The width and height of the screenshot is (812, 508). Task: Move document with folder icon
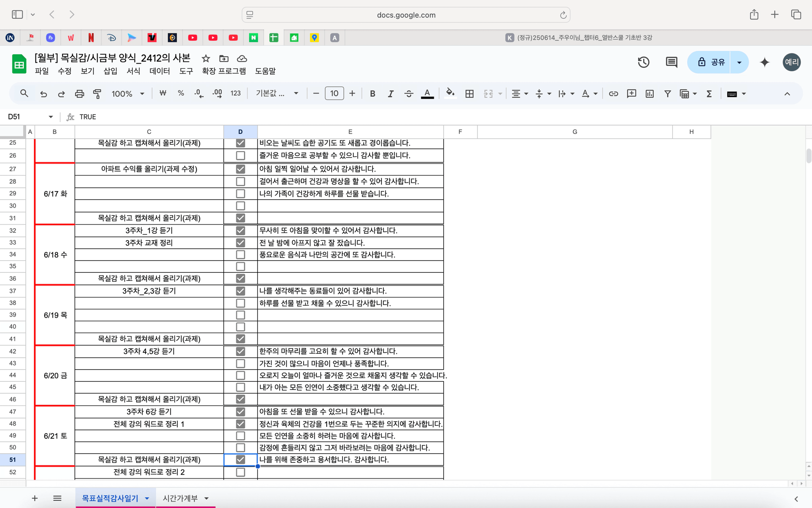point(224,59)
